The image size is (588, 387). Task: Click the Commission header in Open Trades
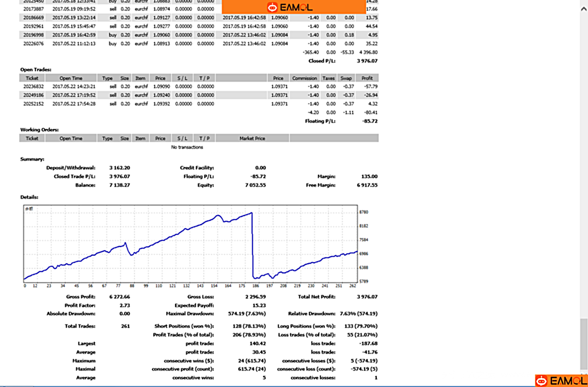tap(305, 78)
